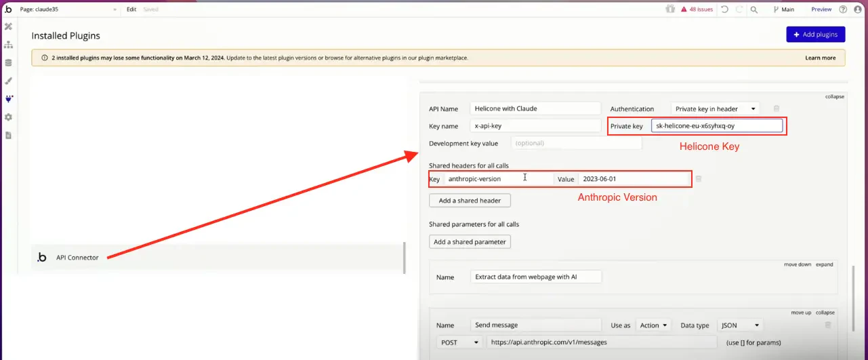Click the redo arrow icon
Image resolution: width=868 pixels, height=360 pixels.
739,9
